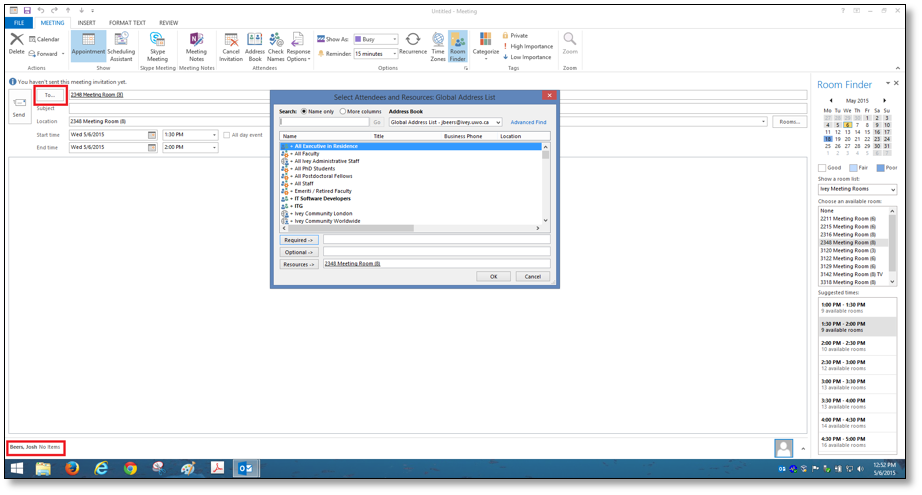Click the Required -> button
This screenshot has width=922, height=495.
coord(299,240)
